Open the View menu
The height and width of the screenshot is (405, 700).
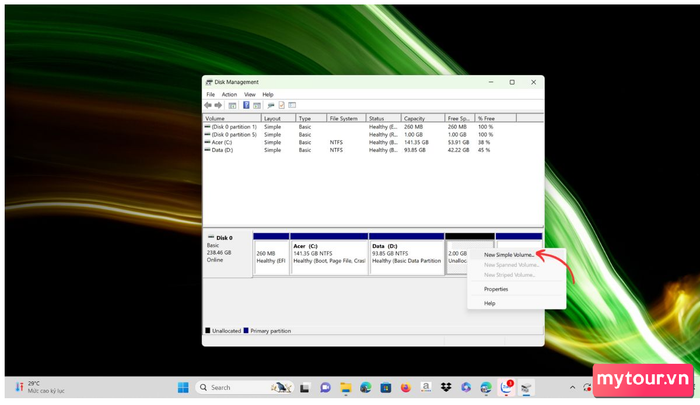point(250,94)
